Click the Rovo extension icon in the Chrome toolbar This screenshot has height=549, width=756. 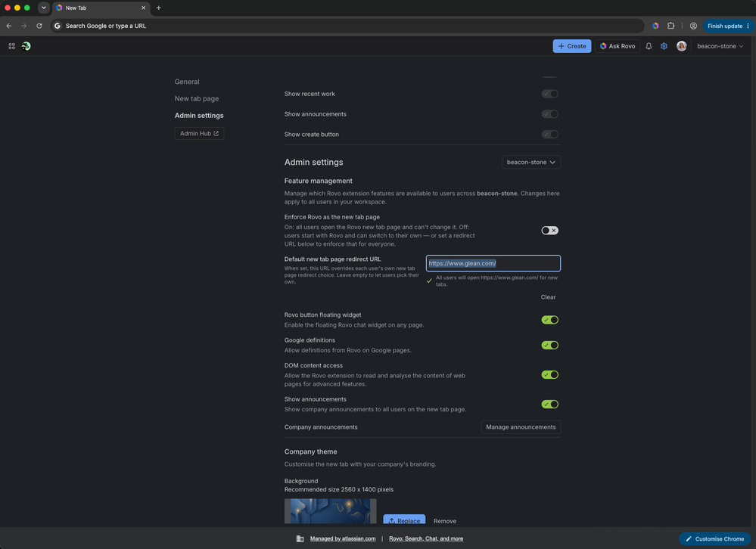pos(655,26)
